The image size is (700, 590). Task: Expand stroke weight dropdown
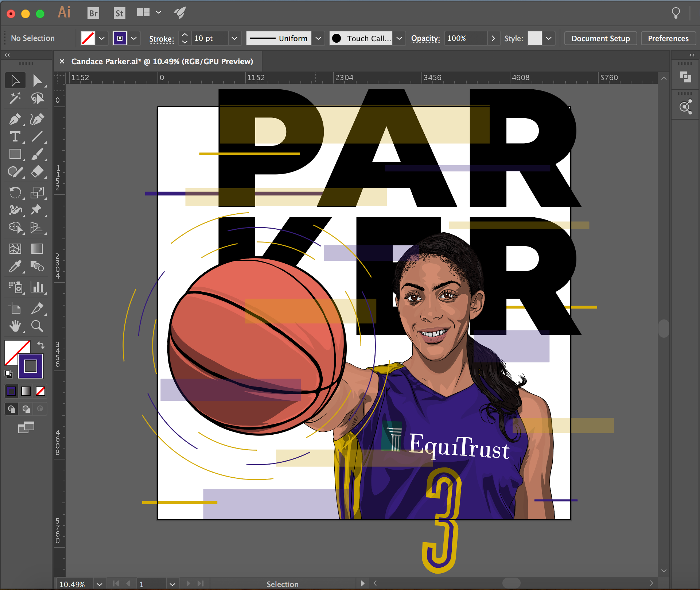[234, 38]
